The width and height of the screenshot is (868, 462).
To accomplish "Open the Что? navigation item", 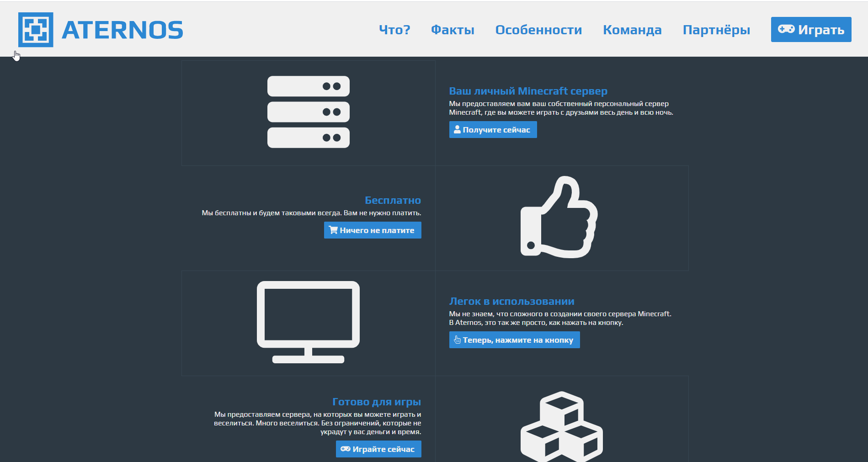I will [394, 30].
